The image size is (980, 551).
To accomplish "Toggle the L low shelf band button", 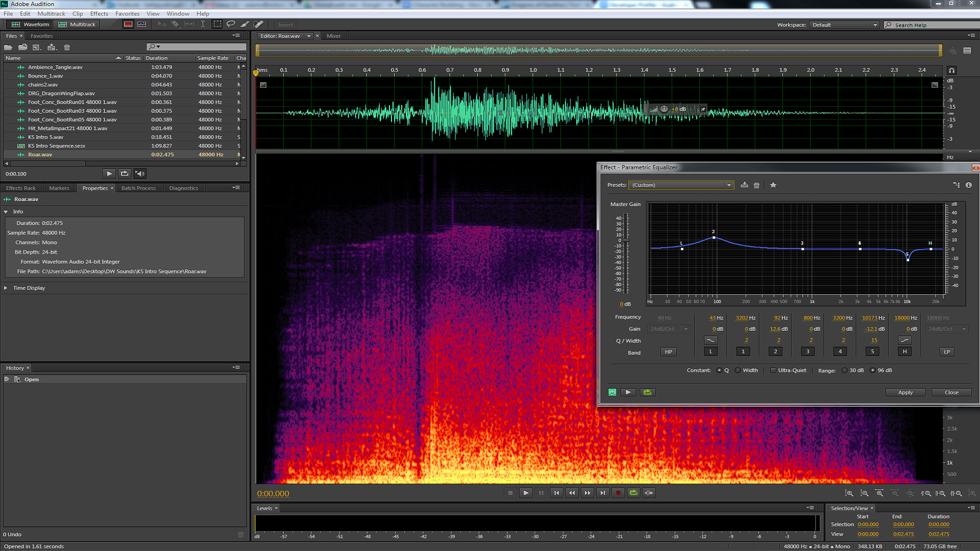I will [x=710, y=352].
